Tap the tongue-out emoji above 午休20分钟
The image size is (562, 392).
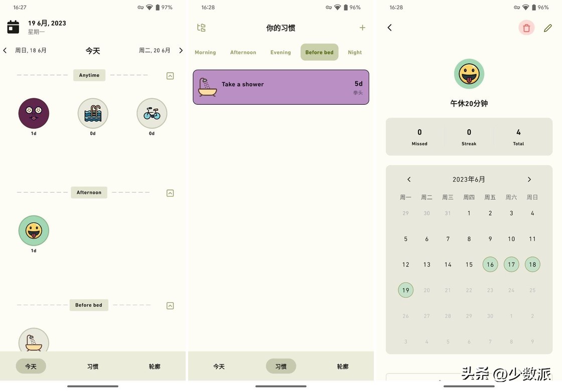(469, 73)
